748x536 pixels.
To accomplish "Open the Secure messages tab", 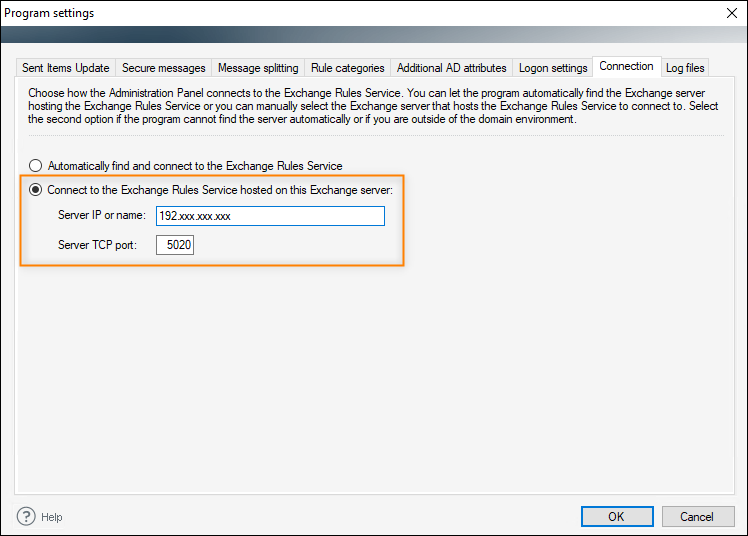I will tap(164, 68).
